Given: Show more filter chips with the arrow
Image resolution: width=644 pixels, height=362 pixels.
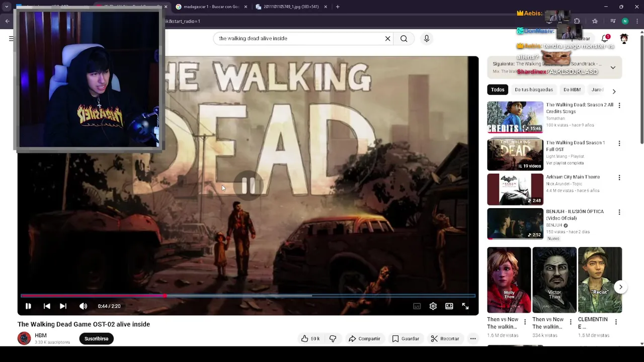Looking at the screenshot, I should [614, 91].
